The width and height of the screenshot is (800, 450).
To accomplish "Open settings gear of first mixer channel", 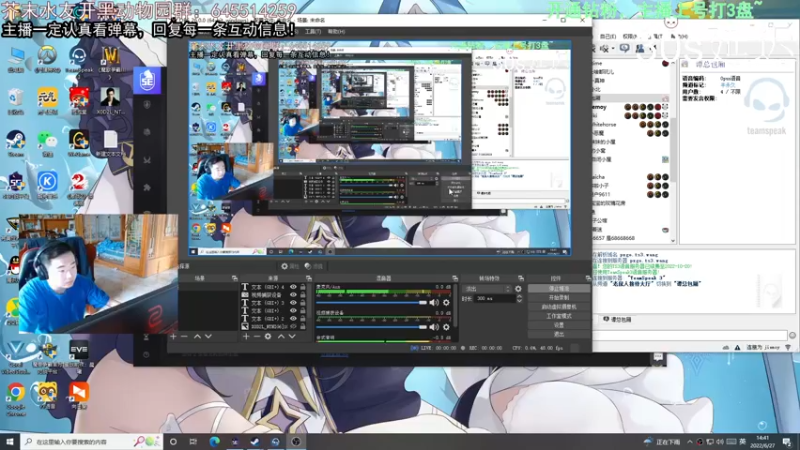I will click(446, 303).
